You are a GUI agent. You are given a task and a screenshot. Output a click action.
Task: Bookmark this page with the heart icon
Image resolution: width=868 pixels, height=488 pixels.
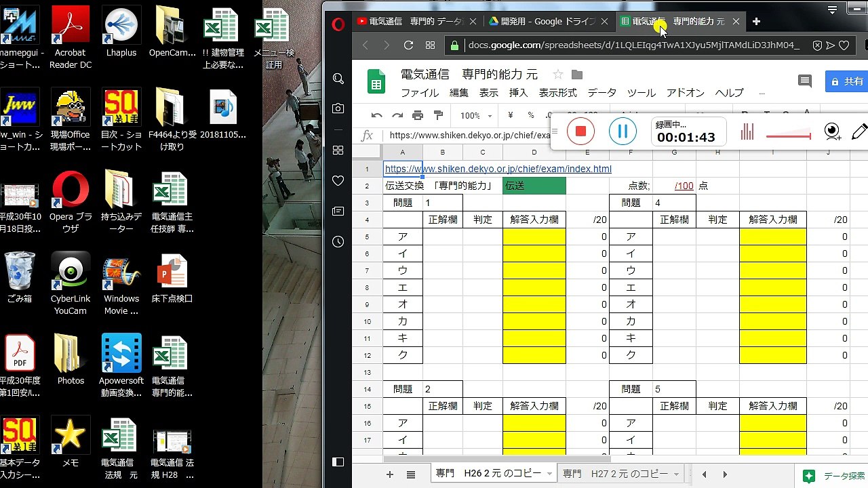(x=844, y=45)
